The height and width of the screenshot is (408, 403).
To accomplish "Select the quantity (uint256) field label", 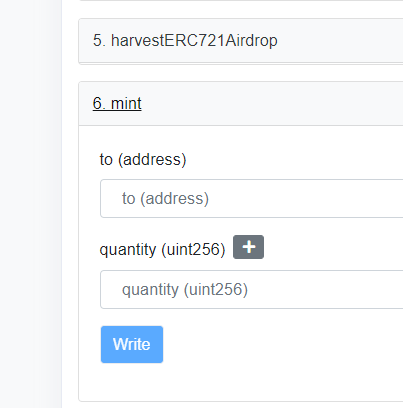I will [x=162, y=249].
